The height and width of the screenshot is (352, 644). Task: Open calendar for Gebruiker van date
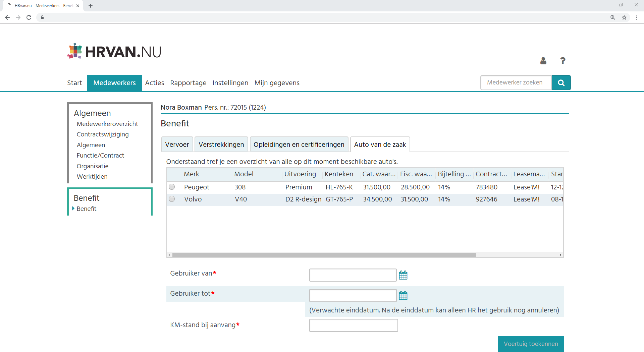(x=403, y=275)
